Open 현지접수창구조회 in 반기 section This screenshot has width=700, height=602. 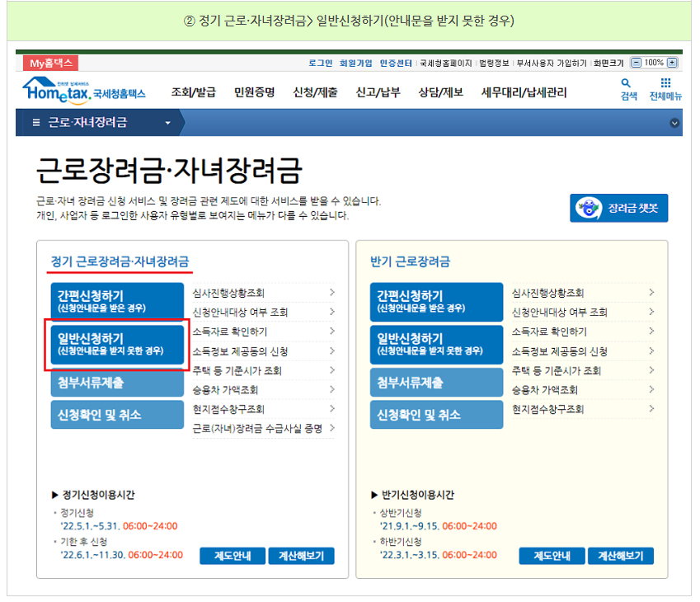583,409
